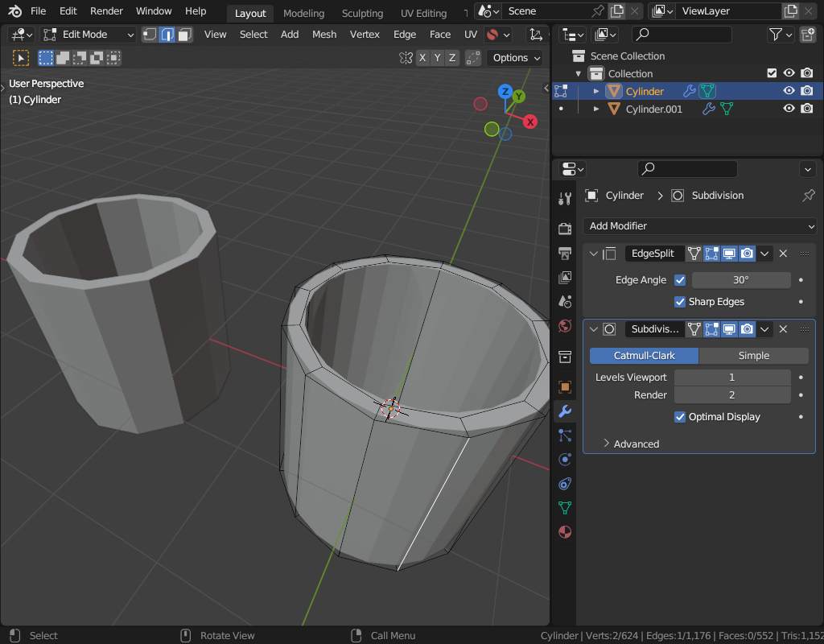824x644 pixels.
Task: Hide Cylinder in viewport via eye icon
Action: point(789,91)
